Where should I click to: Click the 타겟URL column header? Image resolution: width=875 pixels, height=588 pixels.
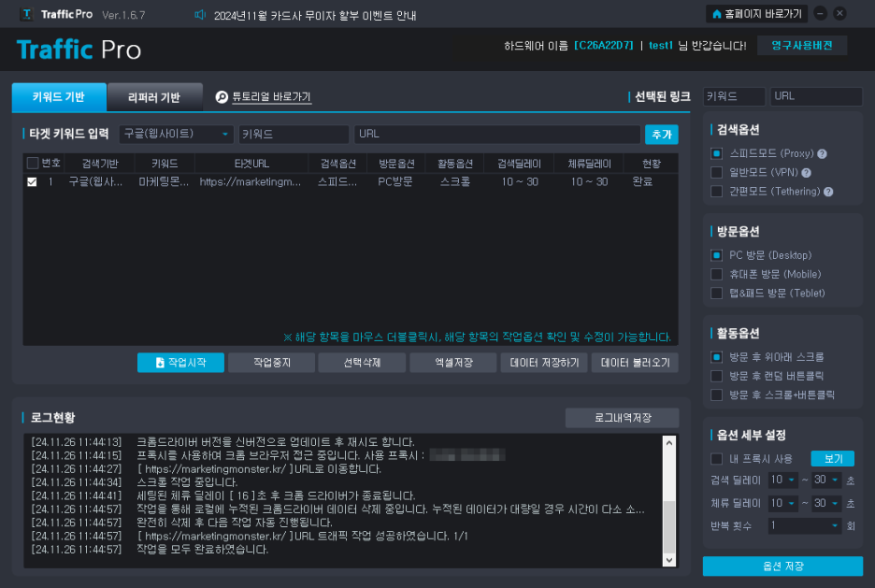pos(251,164)
